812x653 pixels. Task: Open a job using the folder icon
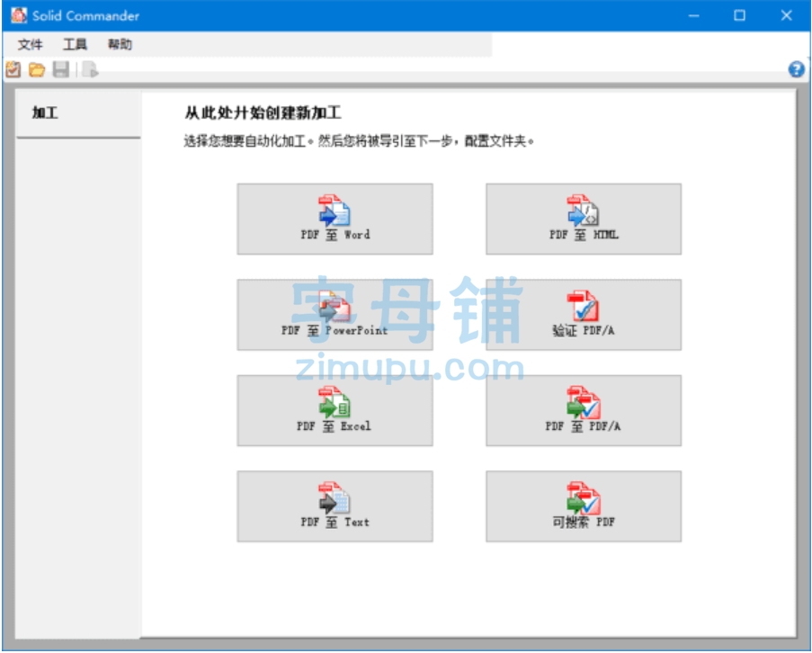37,69
